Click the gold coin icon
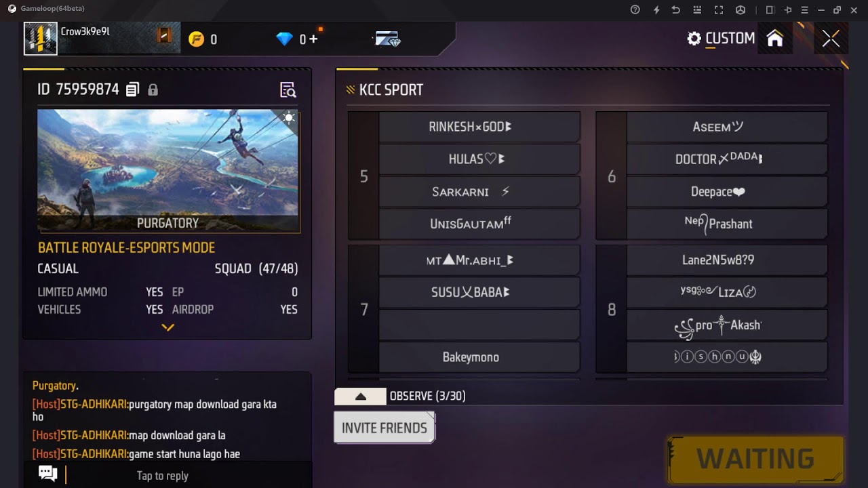 point(196,39)
